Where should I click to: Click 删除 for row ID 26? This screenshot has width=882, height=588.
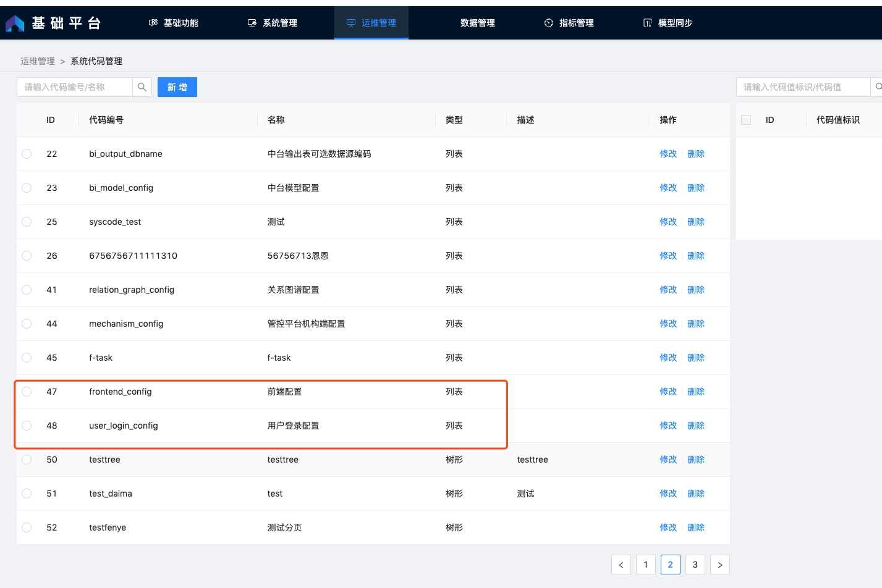pos(696,256)
